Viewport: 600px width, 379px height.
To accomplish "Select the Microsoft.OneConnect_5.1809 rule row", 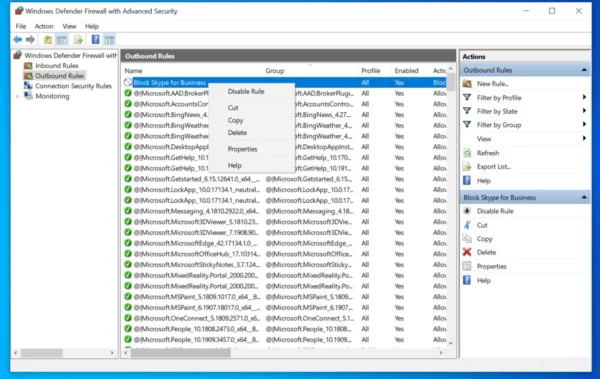I will (285, 319).
